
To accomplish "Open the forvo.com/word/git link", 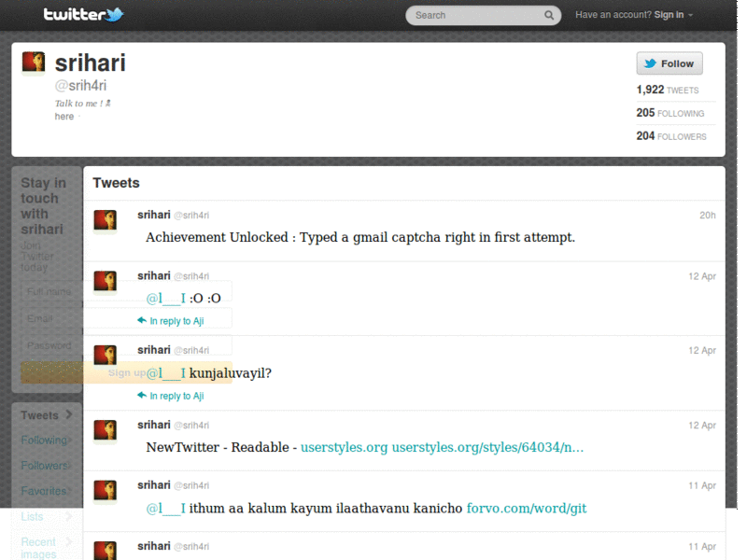I will [x=527, y=509].
